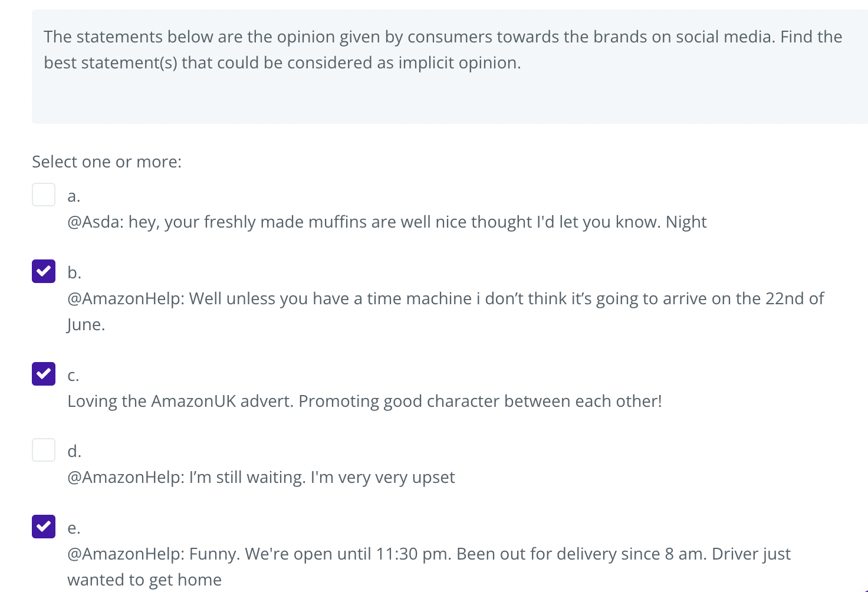Viewport: 868px width, 592px height.
Task: Click the blank area below the question text
Action: [x=442, y=100]
